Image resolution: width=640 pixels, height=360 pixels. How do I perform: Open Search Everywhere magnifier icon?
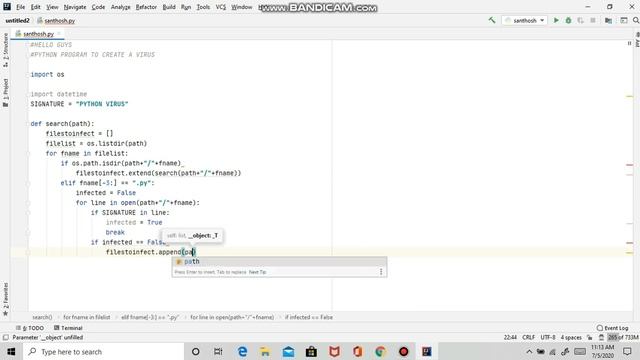pyautogui.click(x=636, y=20)
